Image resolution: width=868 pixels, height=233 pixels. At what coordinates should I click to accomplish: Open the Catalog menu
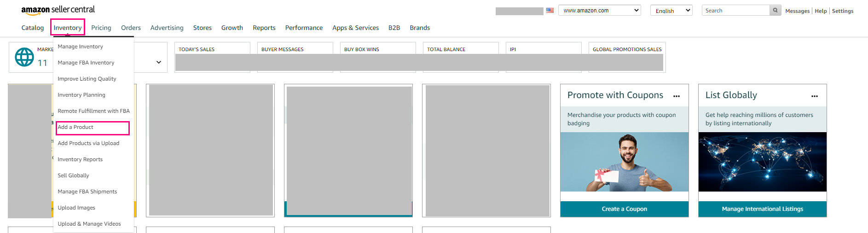tap(33, 28)
